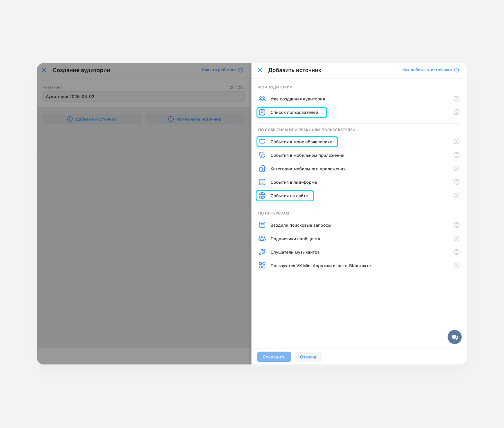Image resolution: width=504 pixels, height=428 pixels.
Task: Show help for События на сайте
Action: pos(457,196)
